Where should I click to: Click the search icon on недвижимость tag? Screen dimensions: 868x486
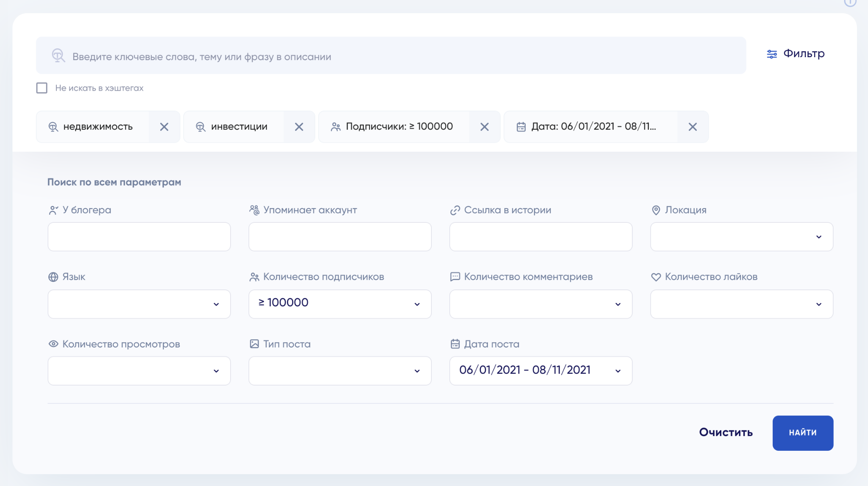53,127
